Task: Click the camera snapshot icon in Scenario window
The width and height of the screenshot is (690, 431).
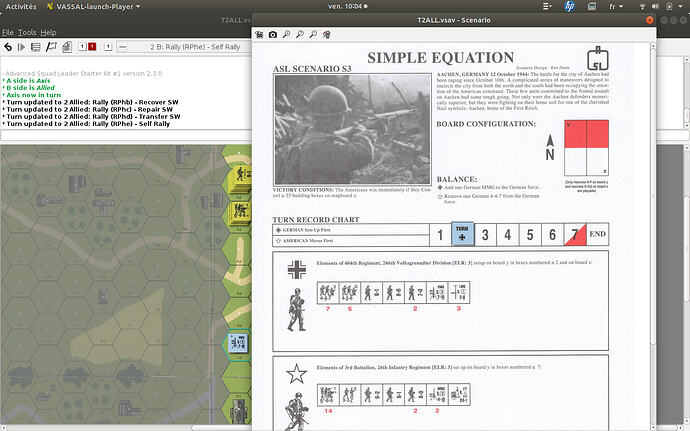Action: point(273,34)
